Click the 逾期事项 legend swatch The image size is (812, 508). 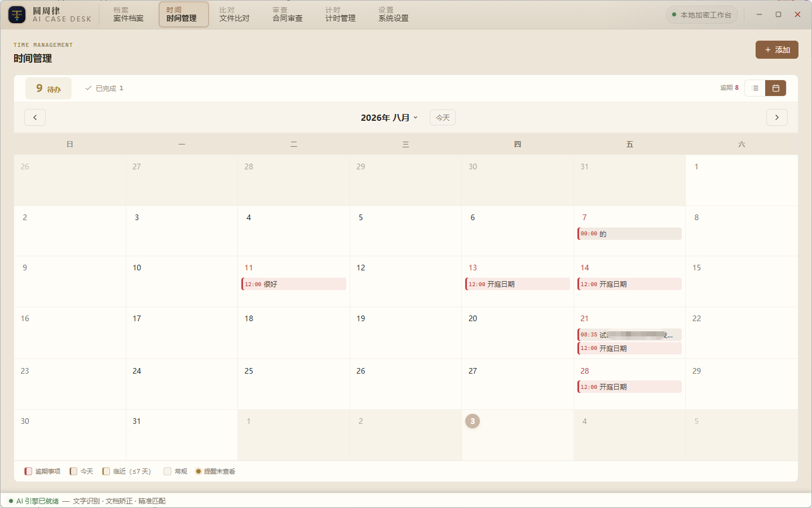pos(28,471)
